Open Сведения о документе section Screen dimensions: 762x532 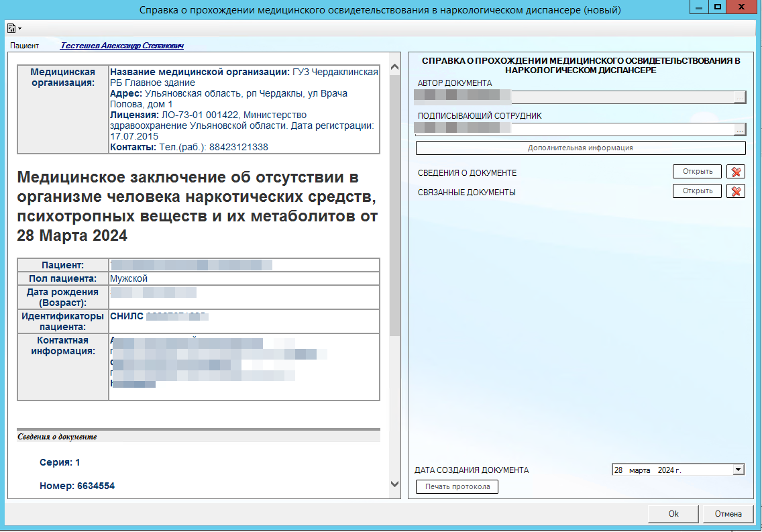click(698, 172)
